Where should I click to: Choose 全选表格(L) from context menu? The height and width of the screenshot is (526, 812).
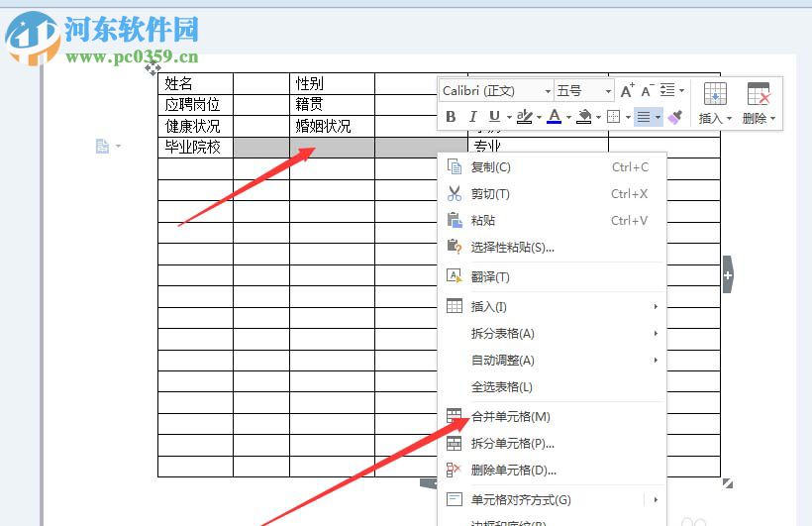552,386
